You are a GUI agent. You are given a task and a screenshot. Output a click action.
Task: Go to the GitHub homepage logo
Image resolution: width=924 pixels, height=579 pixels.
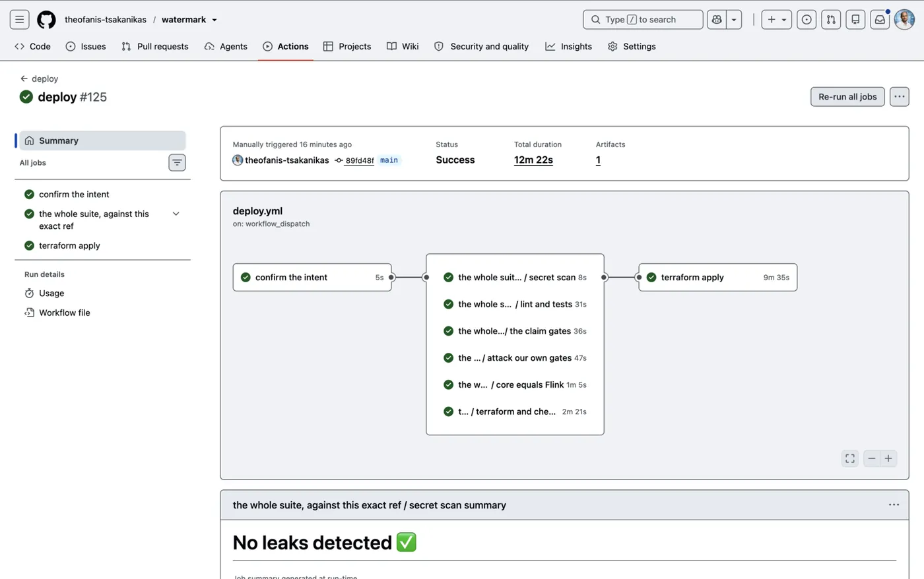tap(46, 20)
